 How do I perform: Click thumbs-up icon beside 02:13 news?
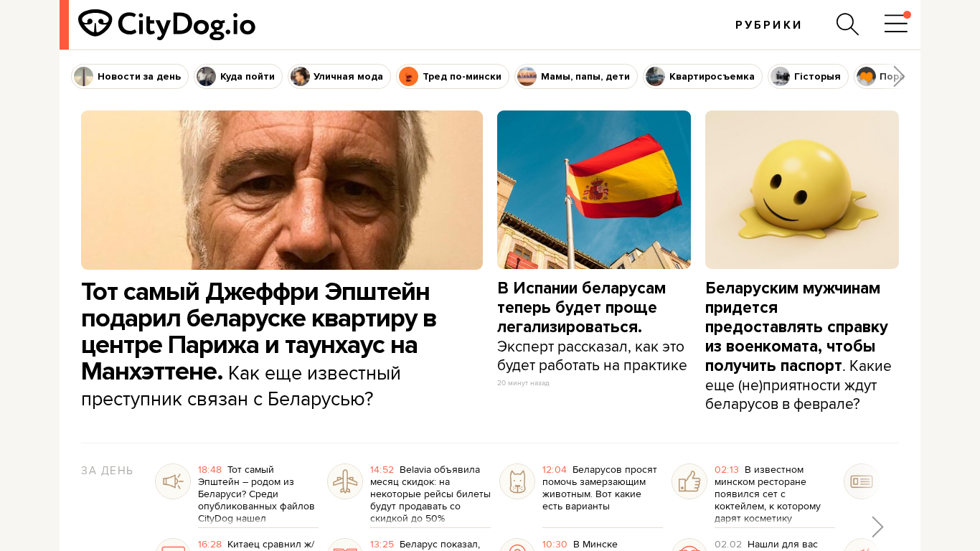pos(689,481)
